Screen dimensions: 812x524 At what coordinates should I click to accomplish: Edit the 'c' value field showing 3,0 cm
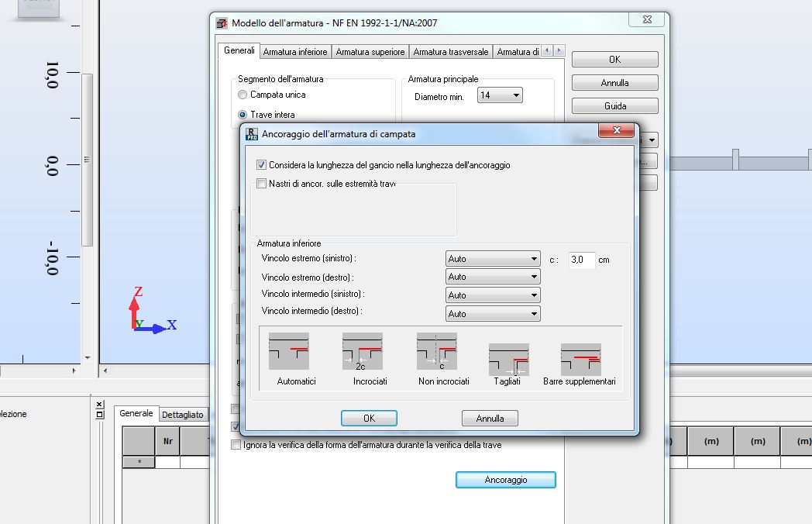click(582, 260)
